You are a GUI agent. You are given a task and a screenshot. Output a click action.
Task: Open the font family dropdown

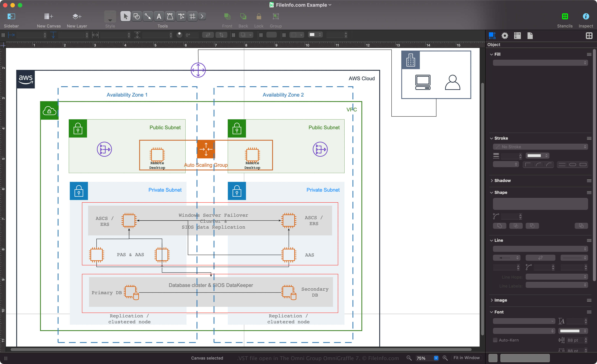click(524, 321)
